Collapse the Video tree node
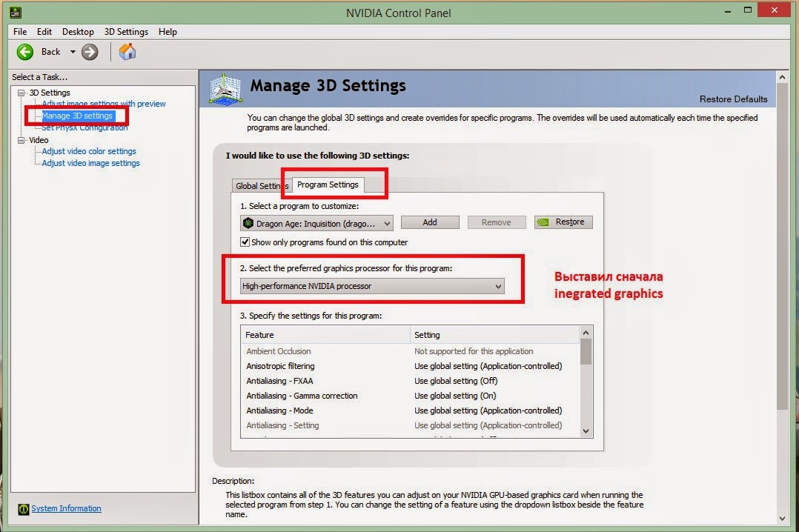Image resolution: width=799 pixels, height=532 pixels. [x=21, y=140]
